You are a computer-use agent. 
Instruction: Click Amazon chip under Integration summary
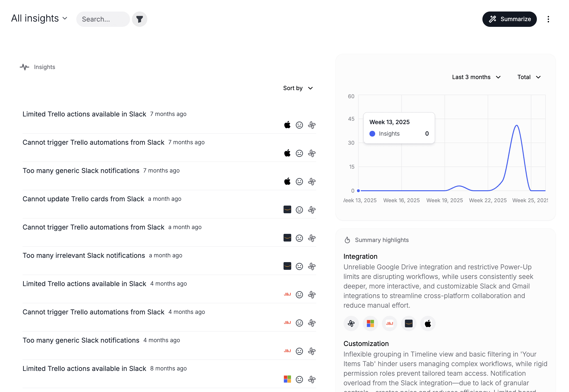tap(409, 323)
